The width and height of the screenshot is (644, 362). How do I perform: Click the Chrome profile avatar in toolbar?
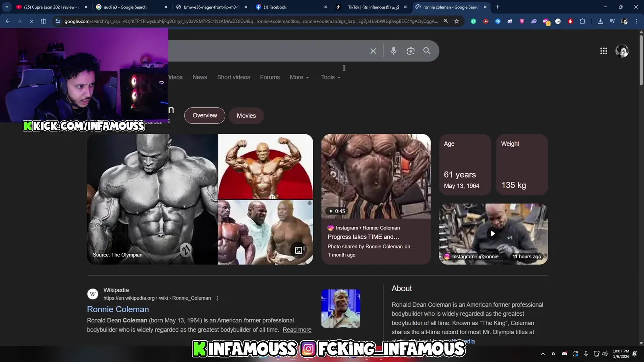click(x=624, y=21)
